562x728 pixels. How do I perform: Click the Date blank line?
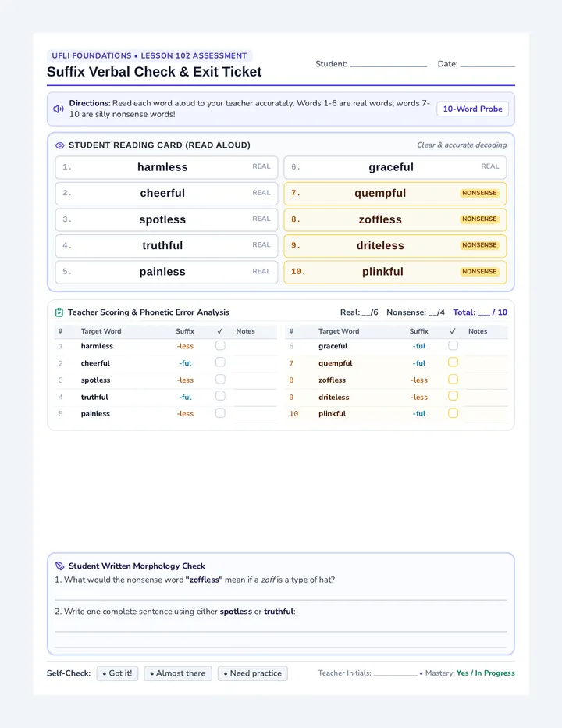tap(487, 66)
